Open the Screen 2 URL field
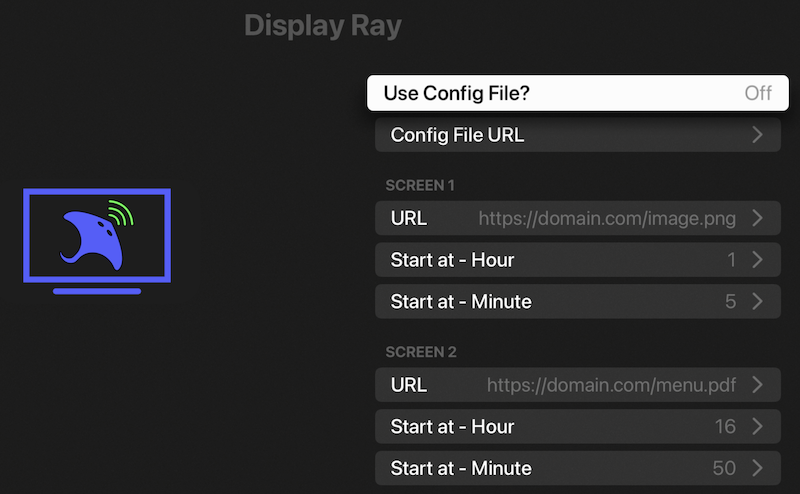The height and width of the screenshot is (494, 800). point(578,384)
